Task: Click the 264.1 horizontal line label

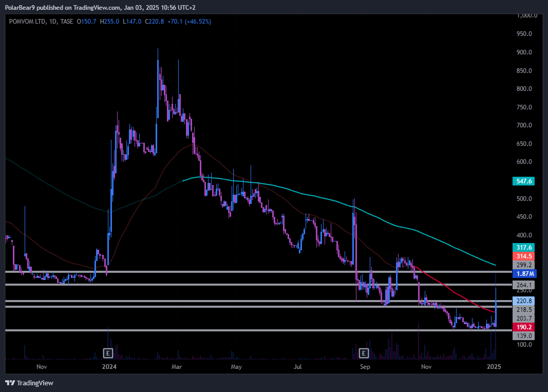Action: (x=523, y=285)
